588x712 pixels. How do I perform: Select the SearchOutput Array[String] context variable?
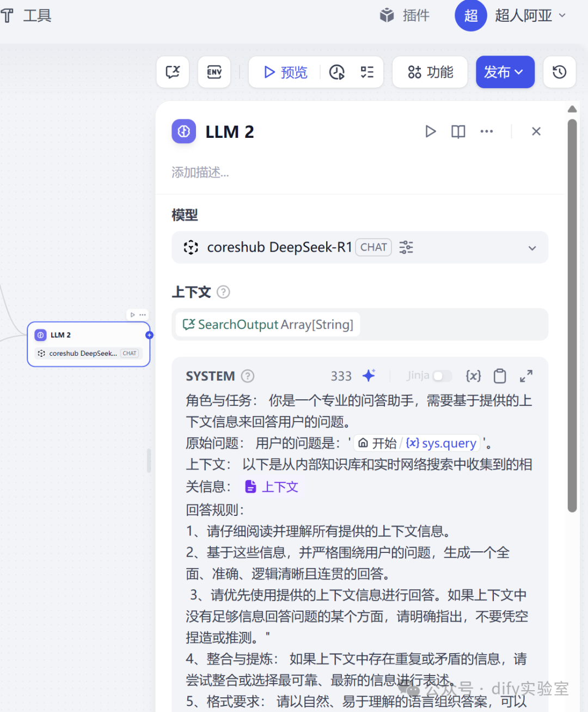[x=268, y=325]
